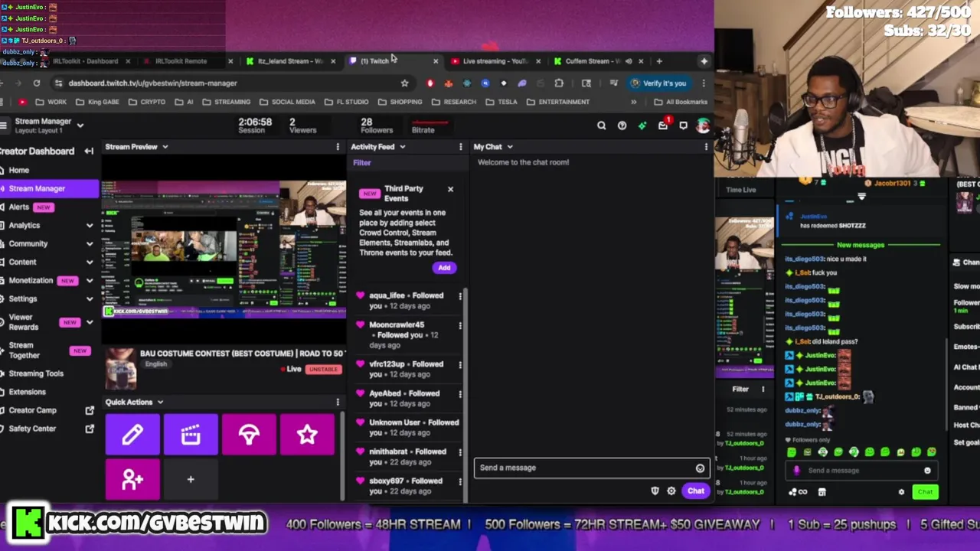Click Filter in the Activity Feed
This screenshot has width=980, height=551.
(x=362, y=163)
